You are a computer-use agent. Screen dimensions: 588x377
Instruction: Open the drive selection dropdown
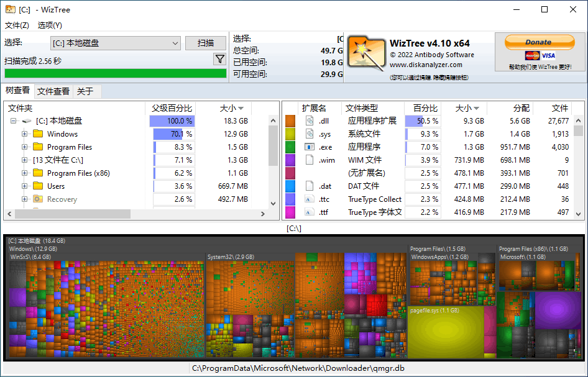pos(175,43)
